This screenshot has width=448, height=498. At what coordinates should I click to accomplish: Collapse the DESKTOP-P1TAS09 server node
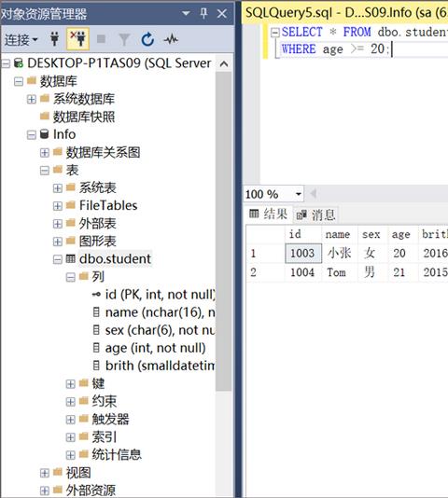(x=6, y=63)
